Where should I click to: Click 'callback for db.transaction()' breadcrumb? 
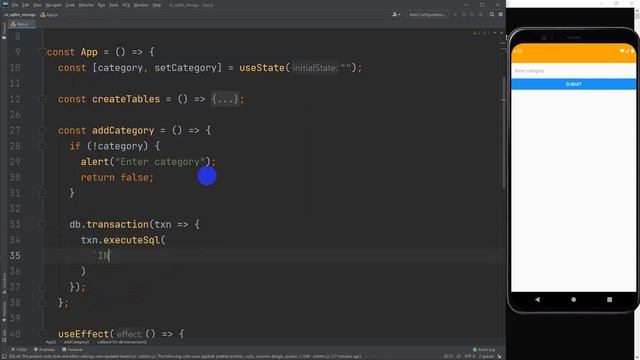coord(122,342)
